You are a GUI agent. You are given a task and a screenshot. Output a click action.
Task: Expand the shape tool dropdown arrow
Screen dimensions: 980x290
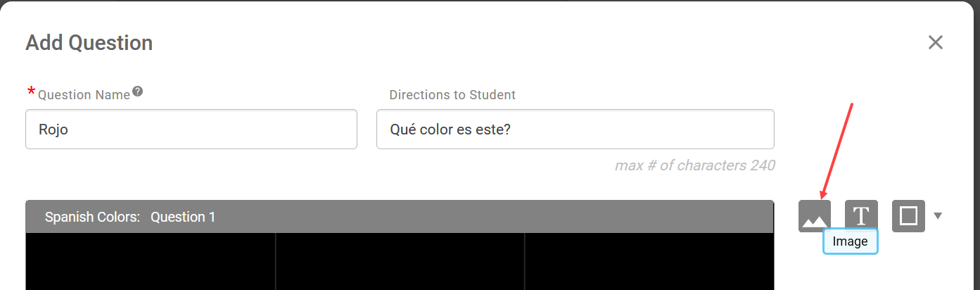click(x=938, y=216)
